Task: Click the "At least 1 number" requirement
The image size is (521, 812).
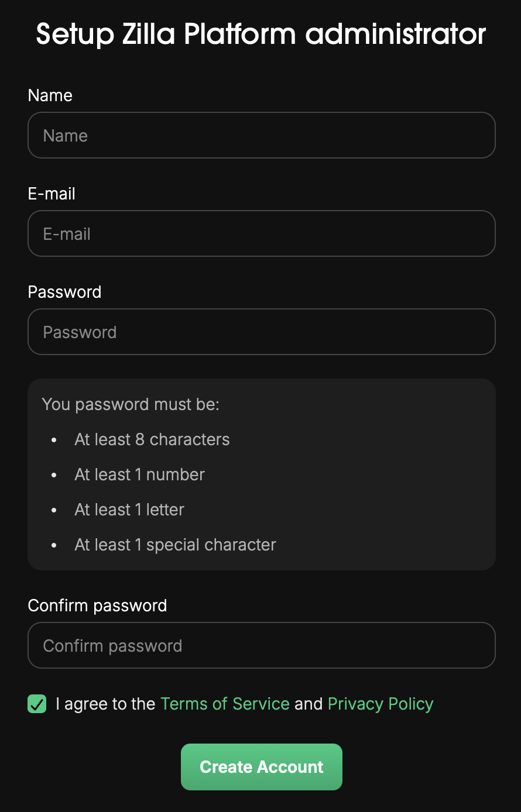Action: coord(139,474)
